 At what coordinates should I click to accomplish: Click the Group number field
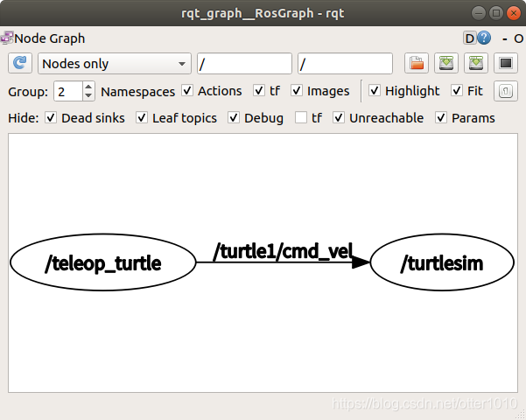tap(68, 91)
